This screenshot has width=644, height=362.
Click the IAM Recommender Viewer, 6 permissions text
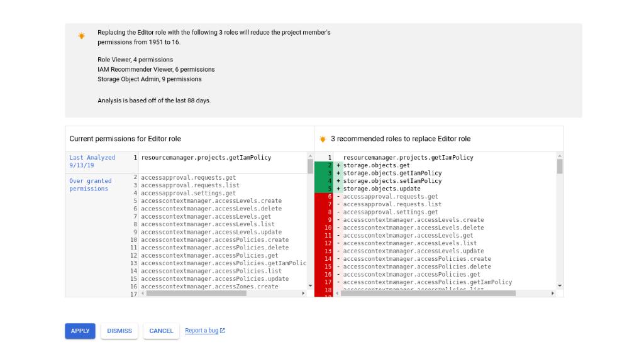[x=156, y=69]
